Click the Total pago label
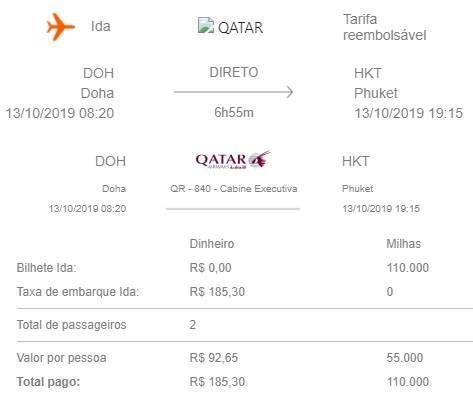 pos(48,382)
